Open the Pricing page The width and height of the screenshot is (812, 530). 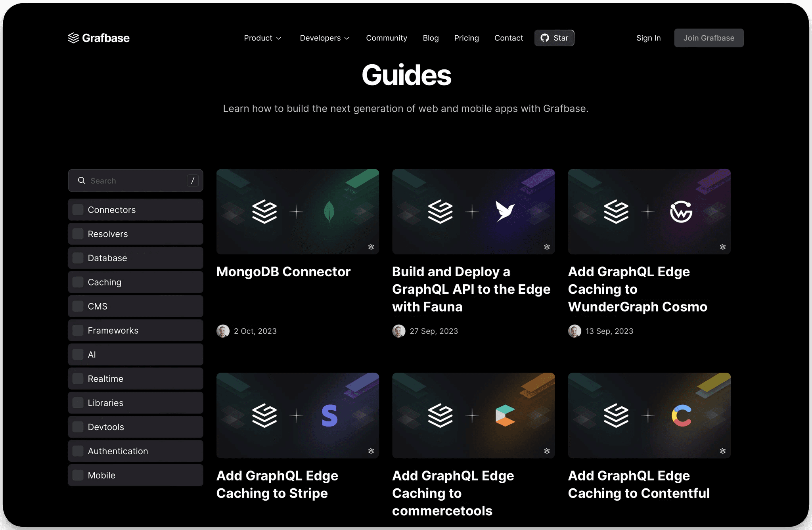click(467, 38)
